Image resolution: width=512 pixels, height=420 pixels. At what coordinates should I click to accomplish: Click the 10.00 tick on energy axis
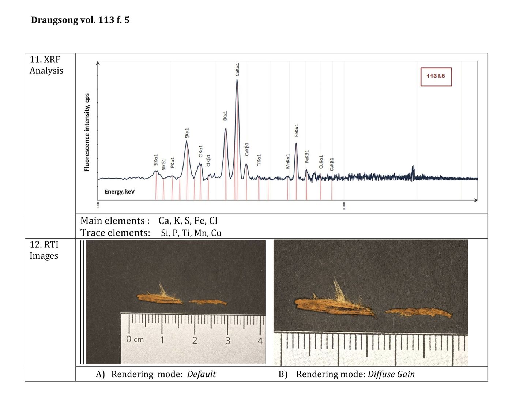(x=344, y=206)
